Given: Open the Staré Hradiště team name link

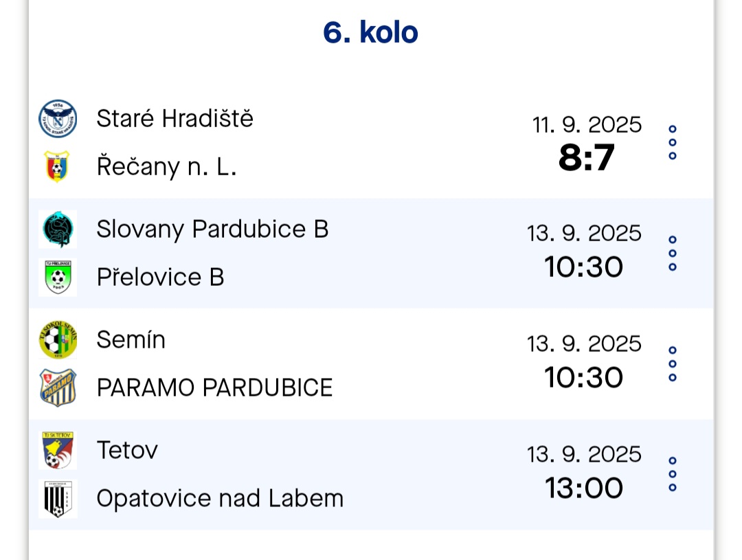Looking at the screenshot, I should [175, 118].
